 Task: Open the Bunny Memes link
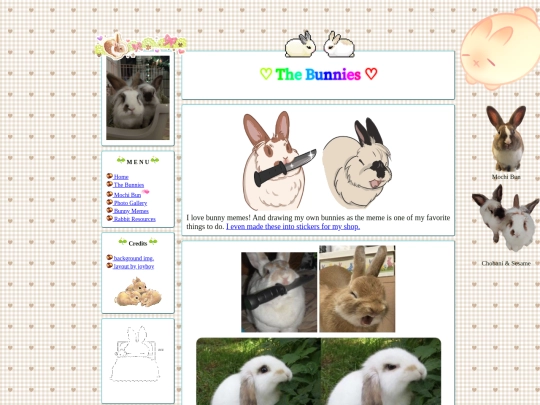[131, 211]
